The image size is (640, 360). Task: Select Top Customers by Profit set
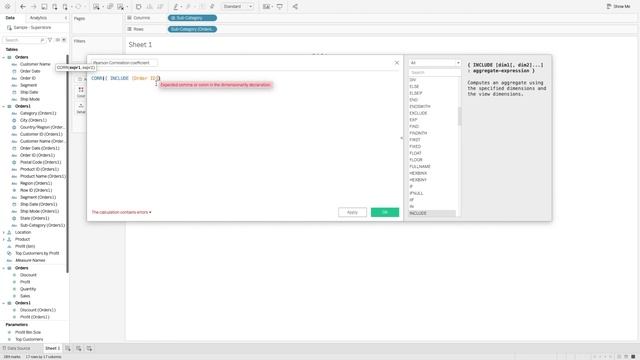click(37, 253)
